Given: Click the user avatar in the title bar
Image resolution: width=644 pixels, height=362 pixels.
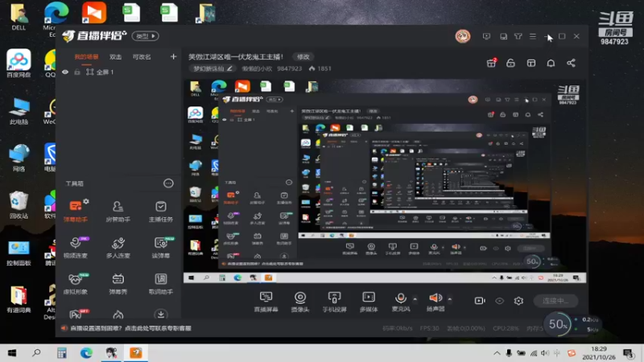Looking at the screenshot, I should pos(462,36).
